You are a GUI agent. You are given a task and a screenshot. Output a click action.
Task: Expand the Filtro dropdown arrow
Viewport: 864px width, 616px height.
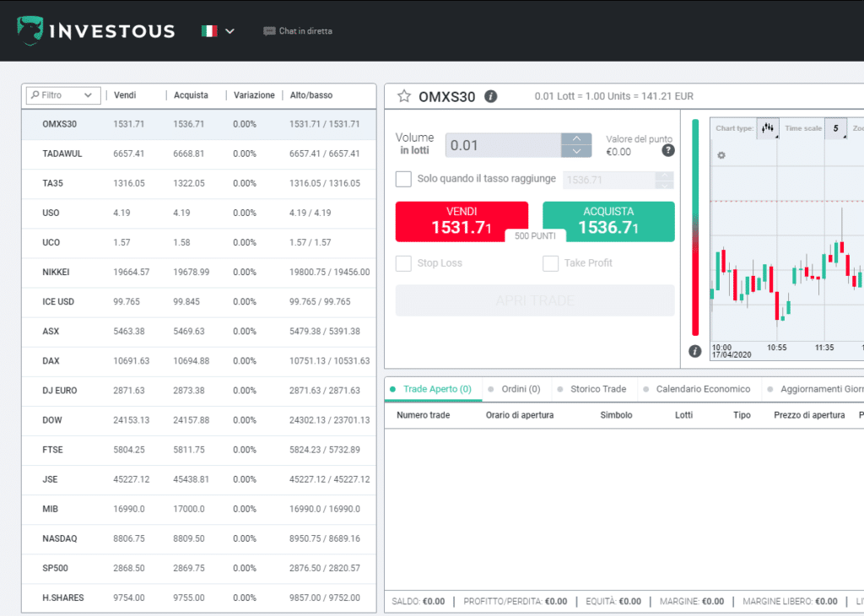[88, 95]
